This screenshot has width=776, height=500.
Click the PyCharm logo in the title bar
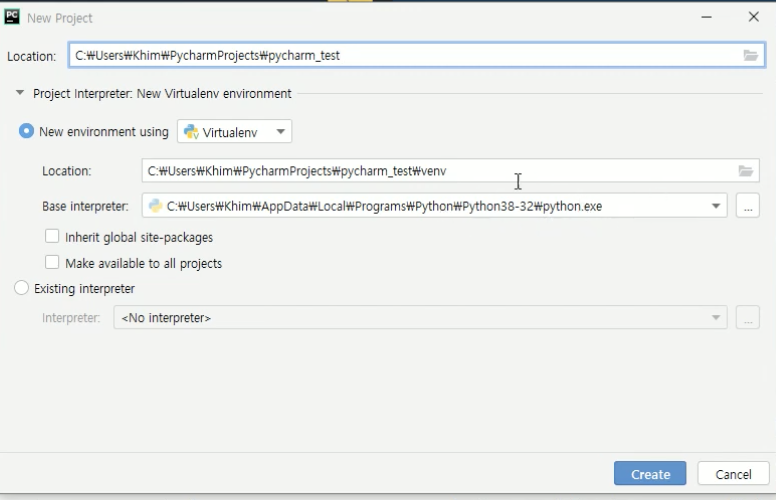coord(12,17)
